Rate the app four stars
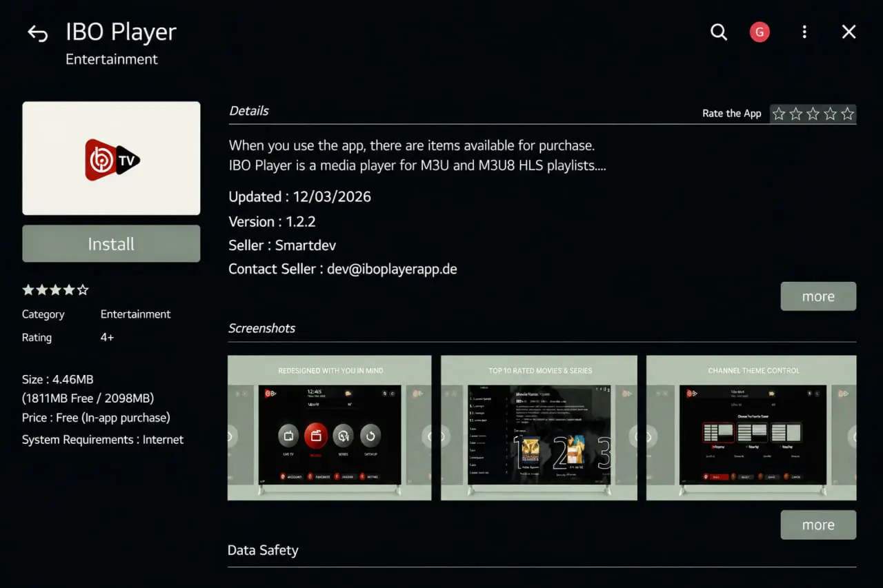The image size is (883, 588). [831, 114]
